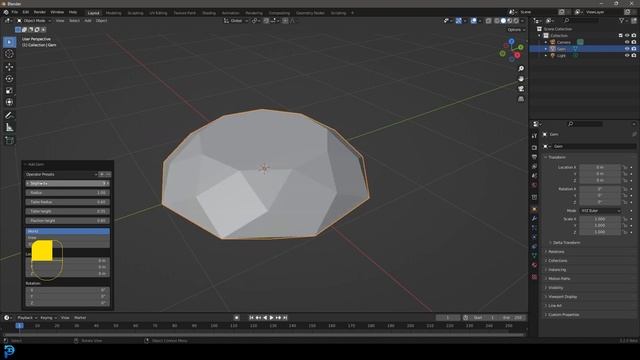
Task: Select the Select Box tool
Action: click(9, 42)
